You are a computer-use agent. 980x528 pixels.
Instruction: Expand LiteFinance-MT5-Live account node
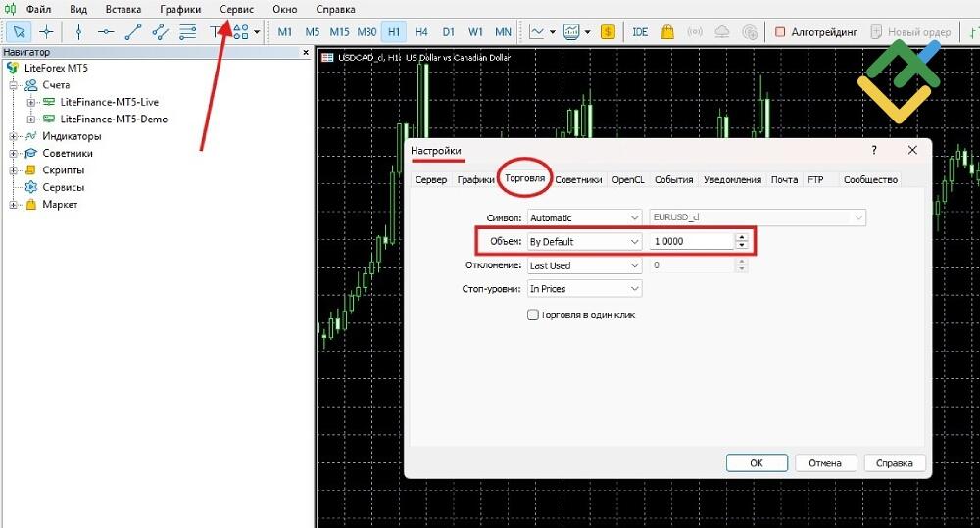click(30, 102)
